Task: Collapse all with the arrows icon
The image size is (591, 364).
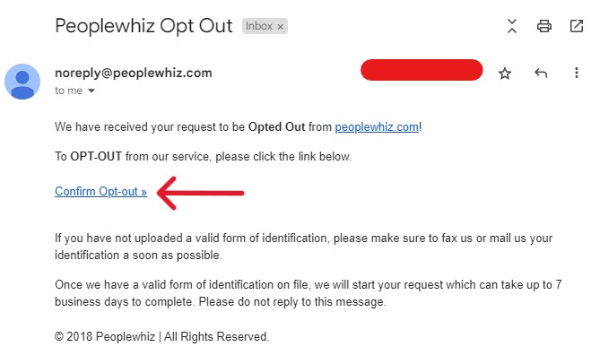Action: pos(511,26)
